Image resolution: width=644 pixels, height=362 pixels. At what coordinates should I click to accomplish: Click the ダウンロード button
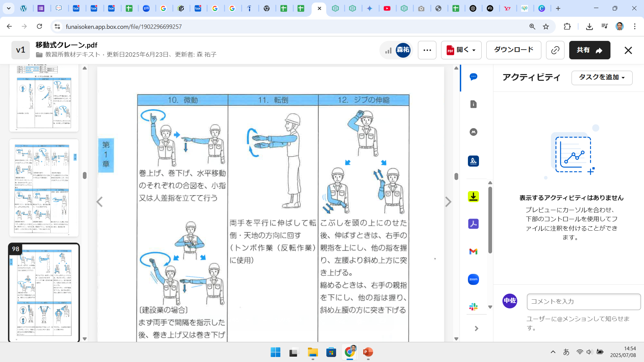click(x=514, y=50)
